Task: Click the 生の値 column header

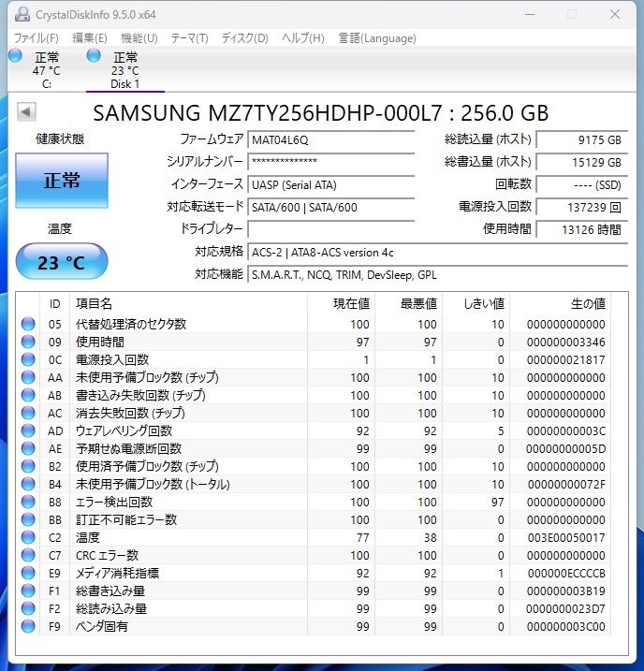Action: coord(560,303)
